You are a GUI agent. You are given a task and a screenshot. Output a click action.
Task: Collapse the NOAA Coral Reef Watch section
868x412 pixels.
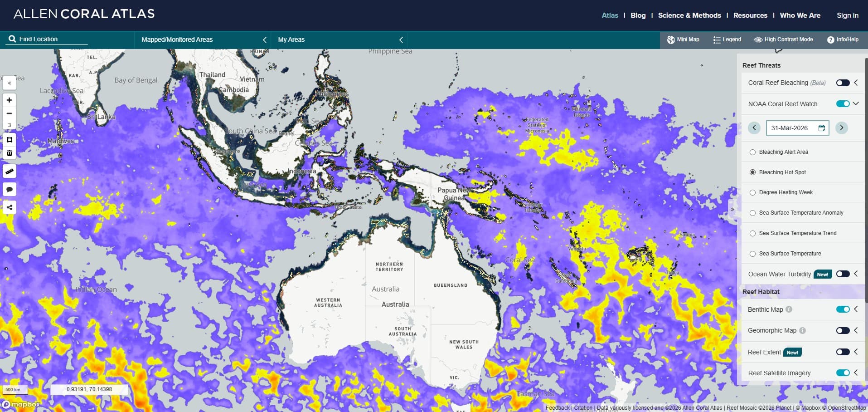click(x=856, y=103)
